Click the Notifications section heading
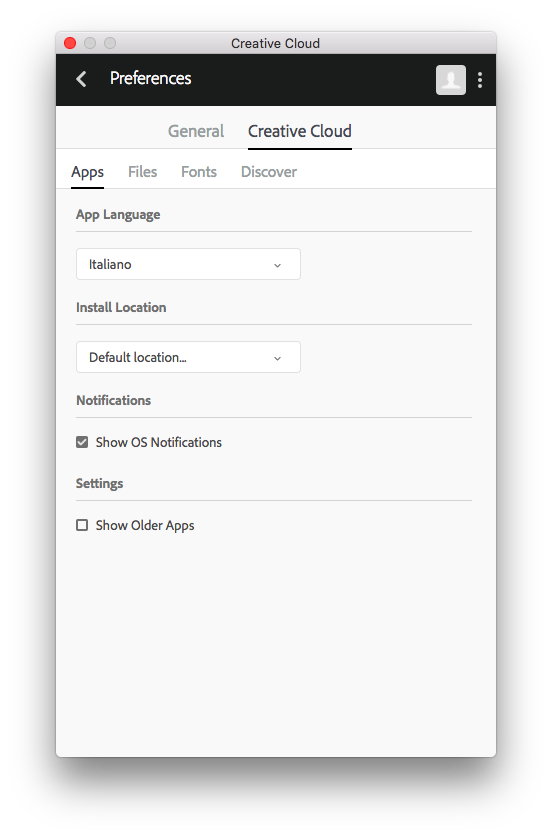 pos(113,400)
